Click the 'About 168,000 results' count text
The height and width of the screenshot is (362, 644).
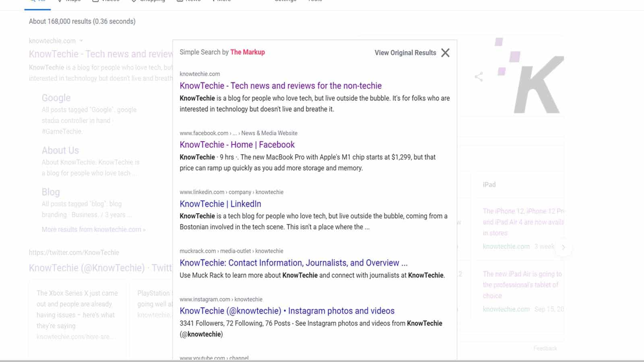pyautogui.click(x=82, y=21)
